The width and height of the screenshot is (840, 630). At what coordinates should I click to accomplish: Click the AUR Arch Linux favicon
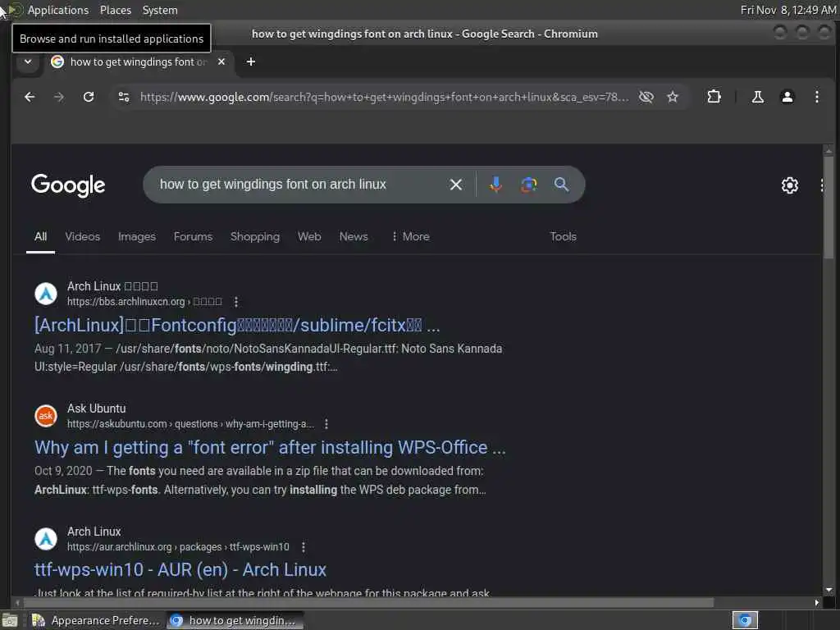tap(46, 539)
